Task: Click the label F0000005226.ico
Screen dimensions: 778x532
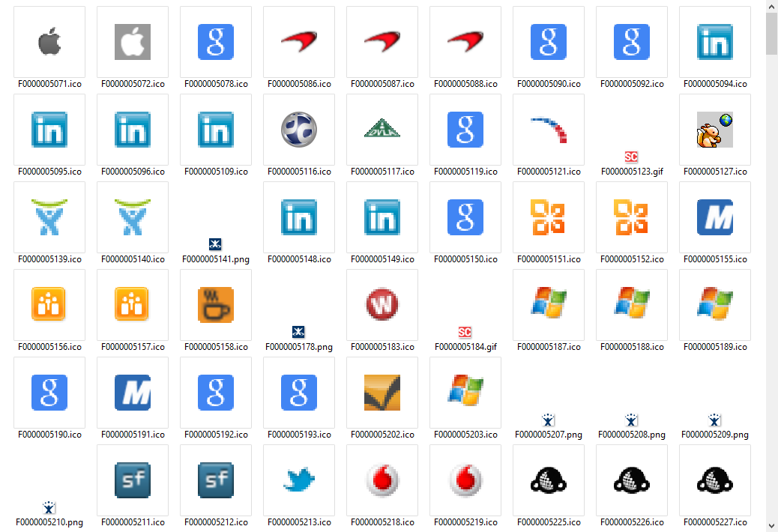Action: (x=632, y=522)
